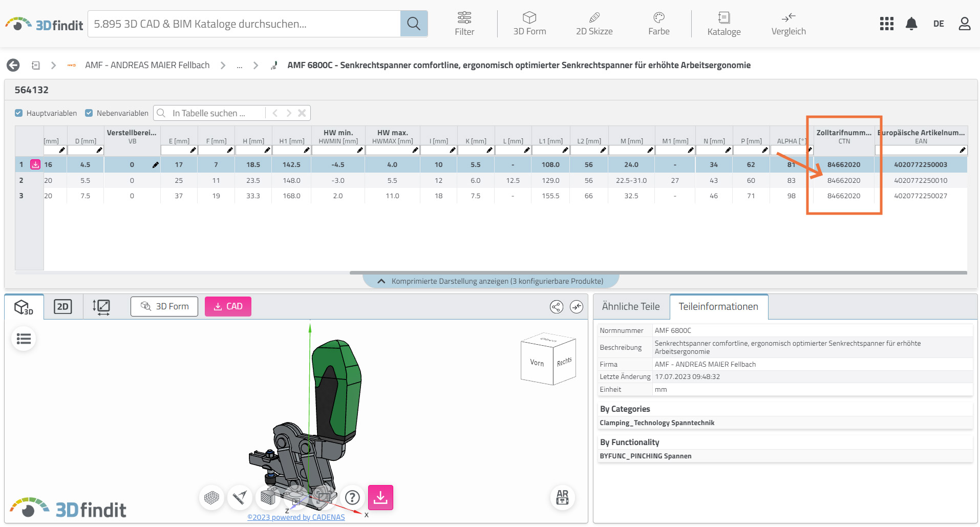Switch to the 2D view mode
This screenshot has width=980, height=527.
coord(63,307)
